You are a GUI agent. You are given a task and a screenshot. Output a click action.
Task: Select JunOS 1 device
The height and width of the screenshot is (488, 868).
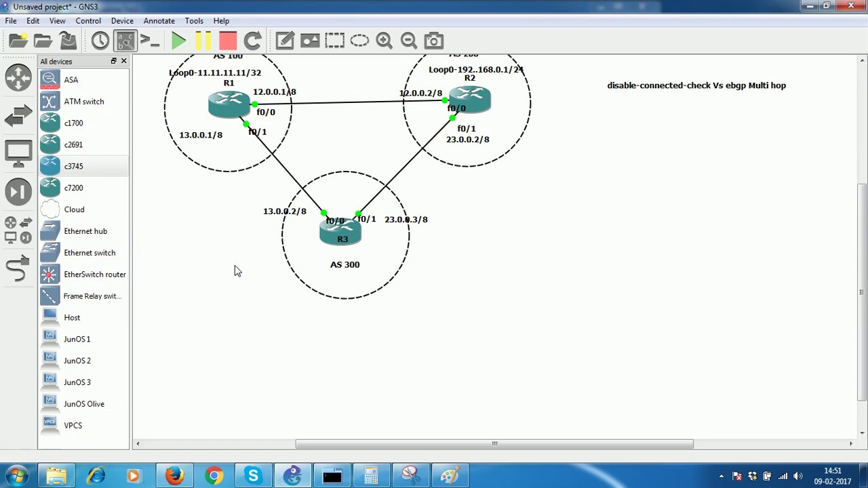[x=83, y=339]
